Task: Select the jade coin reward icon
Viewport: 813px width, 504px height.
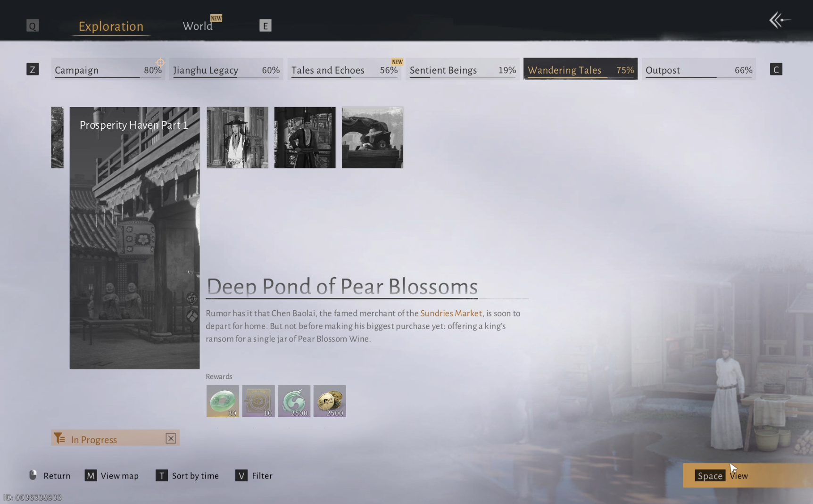Action: click(223, 401)
